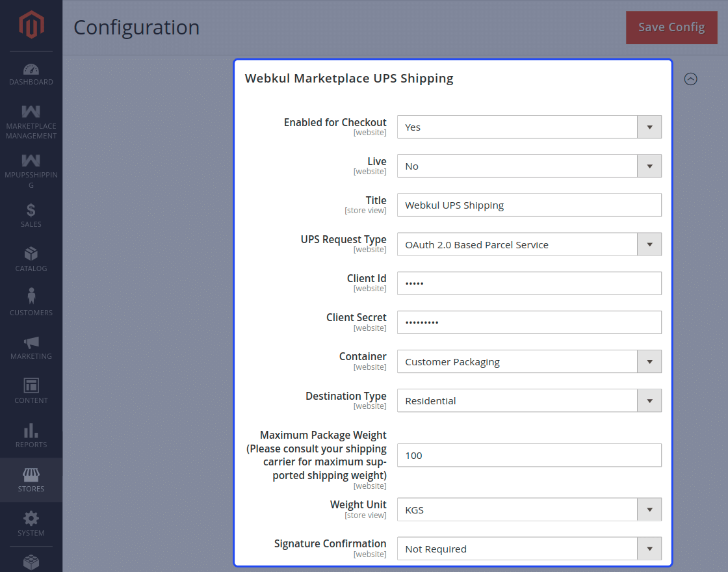Click the Webkul Marketplace UPS Shipping heading

(349, 79)
